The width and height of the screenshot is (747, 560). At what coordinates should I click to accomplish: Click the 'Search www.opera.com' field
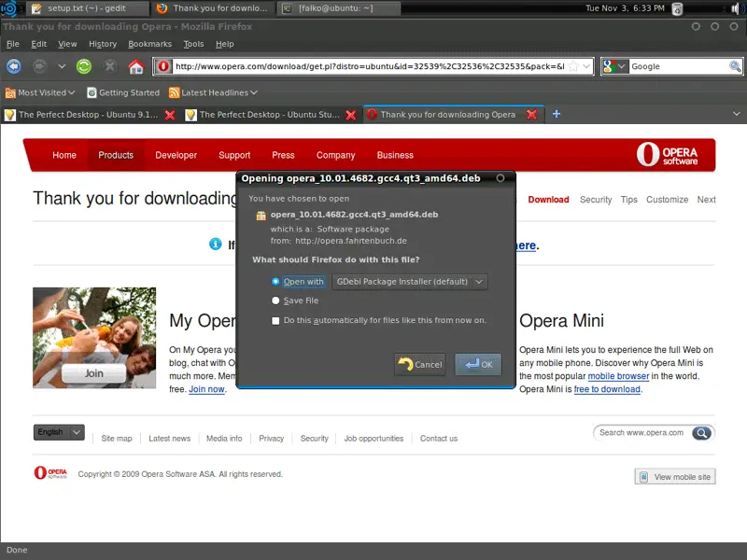click(641, 432)
